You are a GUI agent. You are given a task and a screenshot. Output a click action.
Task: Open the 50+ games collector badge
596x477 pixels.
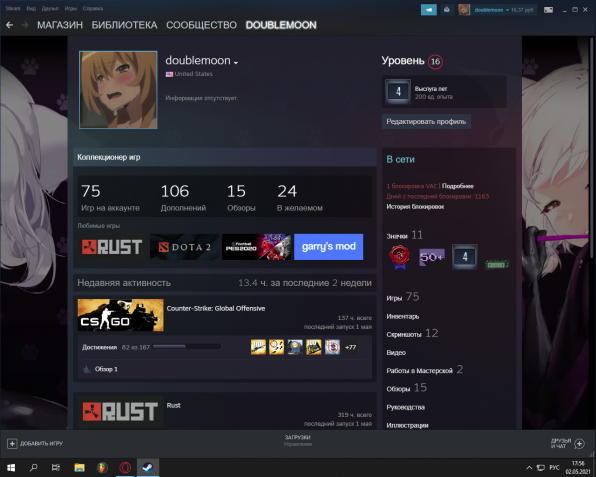432,257
